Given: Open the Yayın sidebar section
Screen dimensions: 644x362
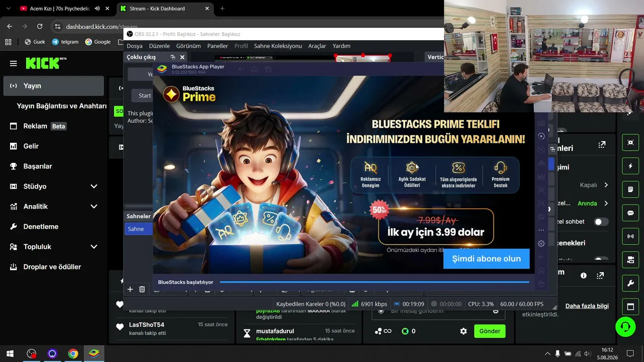Looking at the screenshot, I should (x=54, y=86).
